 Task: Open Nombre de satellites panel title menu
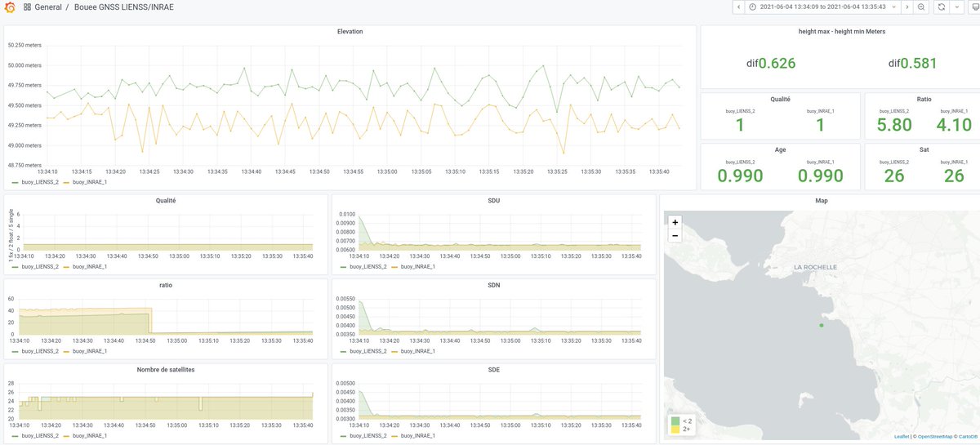tap(165, 370)
